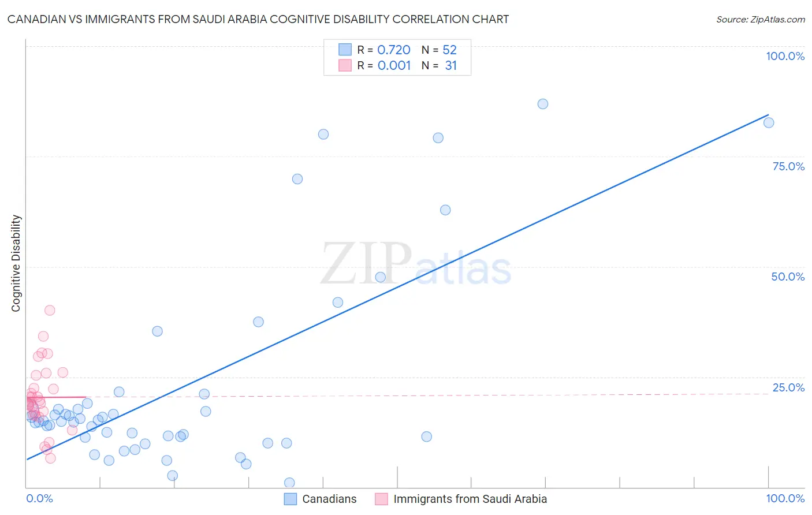Click the 25.0% y-axis label
The image size is (812, 515).
coord(788,387)
